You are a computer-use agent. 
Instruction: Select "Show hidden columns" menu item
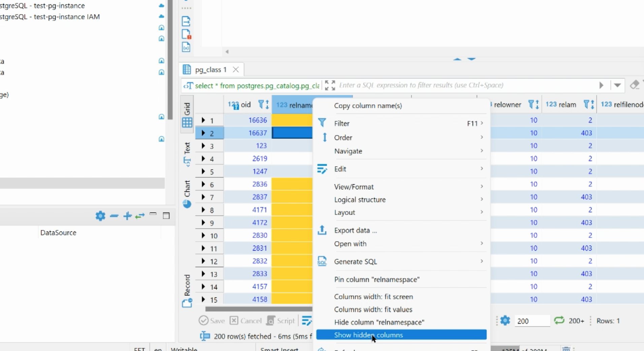pos(369,335)
